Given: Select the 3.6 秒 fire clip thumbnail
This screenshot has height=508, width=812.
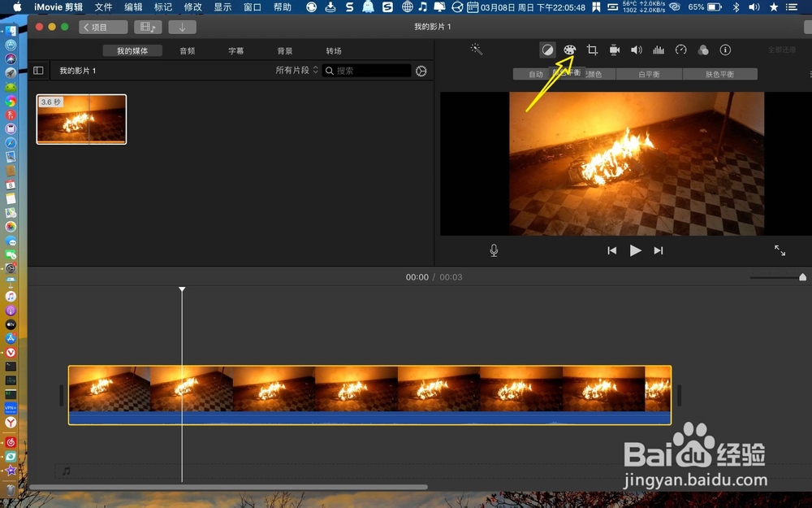Looking at the screenshot, I should click(81, 119).
